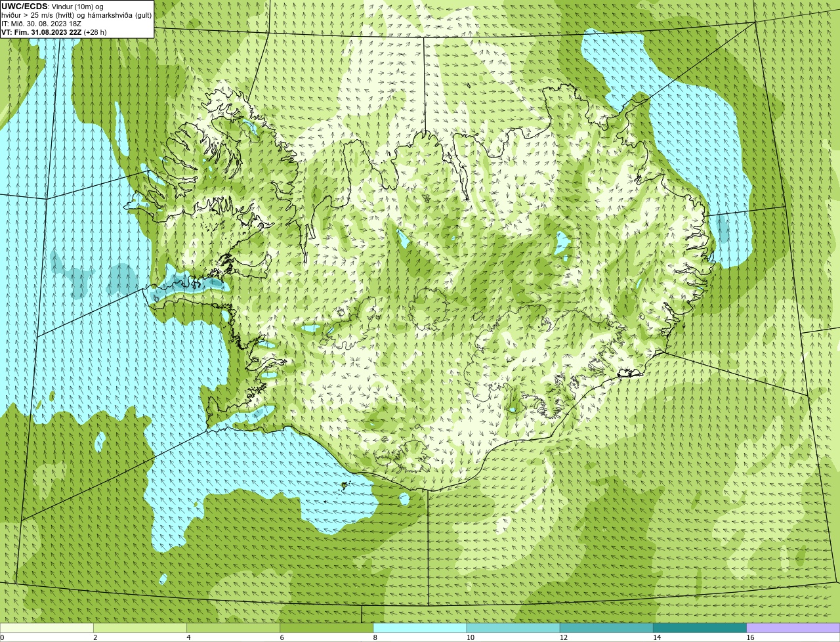Click the 12–14 m/s teal legend swatch
Viewport: 840px width, 642px height.
[x=606, y=628]
